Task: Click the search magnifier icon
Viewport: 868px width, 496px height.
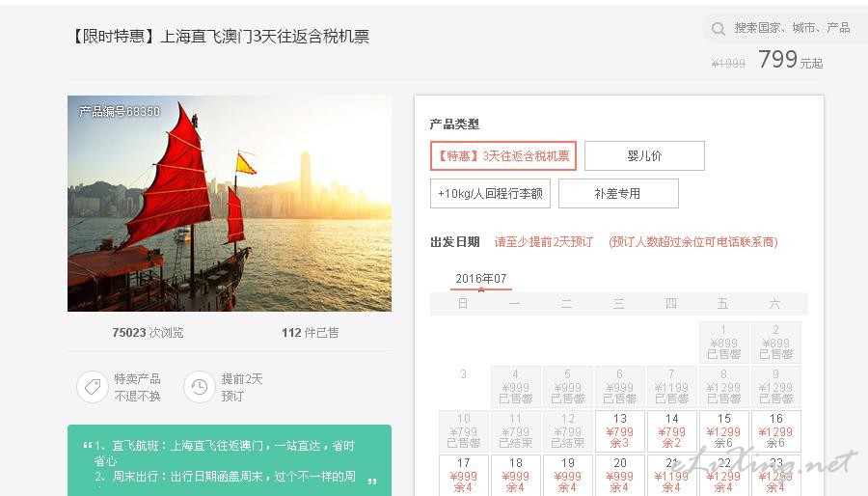Action: (718, 28)
